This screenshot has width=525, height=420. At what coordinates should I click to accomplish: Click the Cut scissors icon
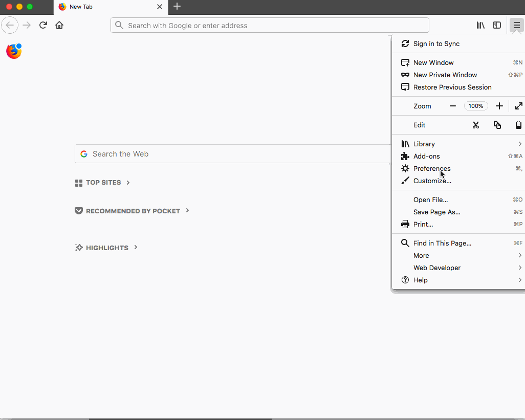[x=476, y=125]
